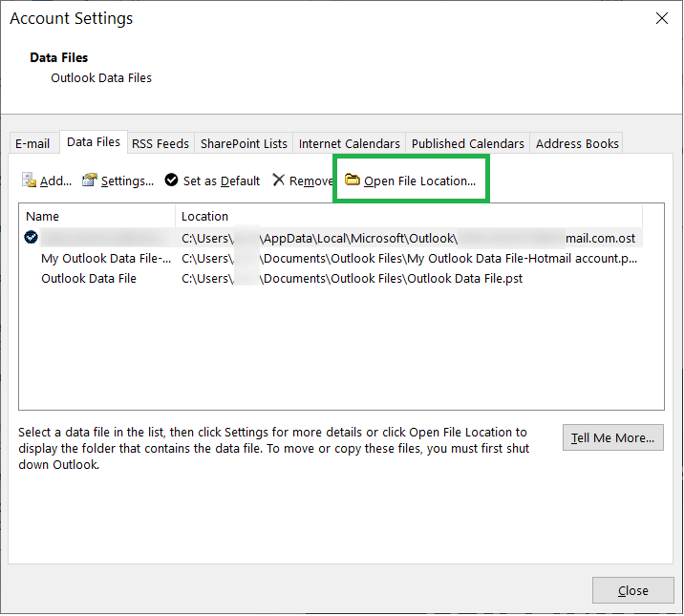Open the Internet Calendars tab
The height and width of the screenshot is (616, 684).
[x=350, y=143]
